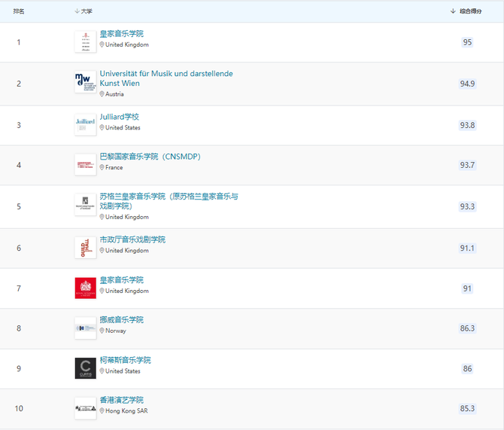This screenshot has height=430, width=504.
Task: Open rank 7 皇家音乐学院 link
Action: click(x=122, y=279)
